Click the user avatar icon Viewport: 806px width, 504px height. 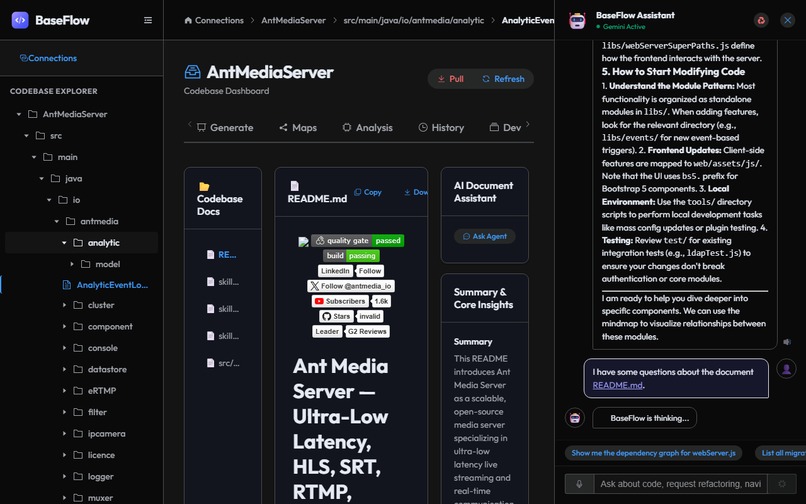pyautogui.click(x=786, y=368)
